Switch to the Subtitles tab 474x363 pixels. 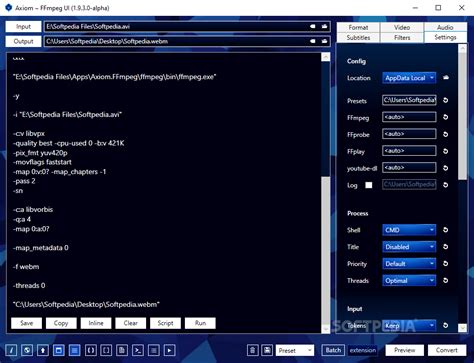[358, 37]
